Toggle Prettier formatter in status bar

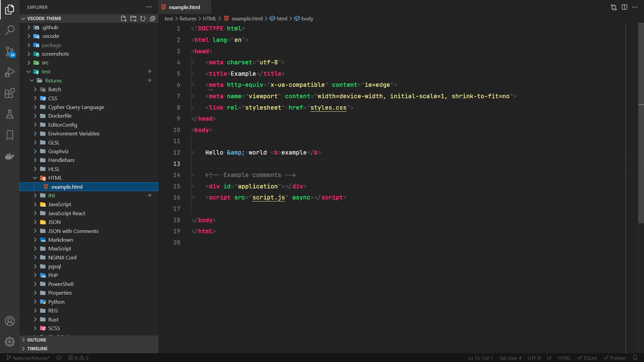pos(615,358)
